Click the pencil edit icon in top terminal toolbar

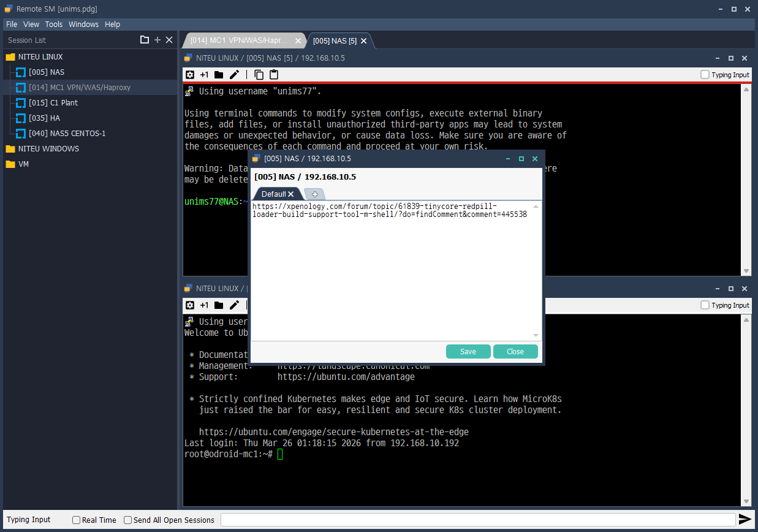click(234, 75)
